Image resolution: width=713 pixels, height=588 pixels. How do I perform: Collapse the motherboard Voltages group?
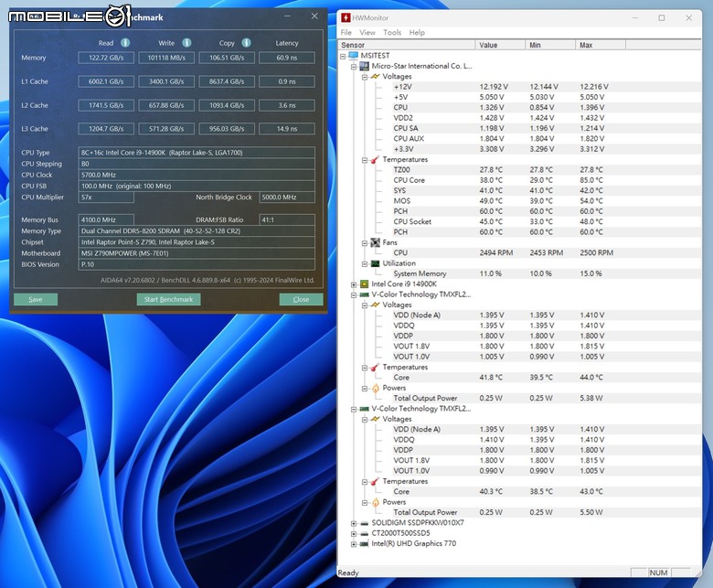[365, 78]
